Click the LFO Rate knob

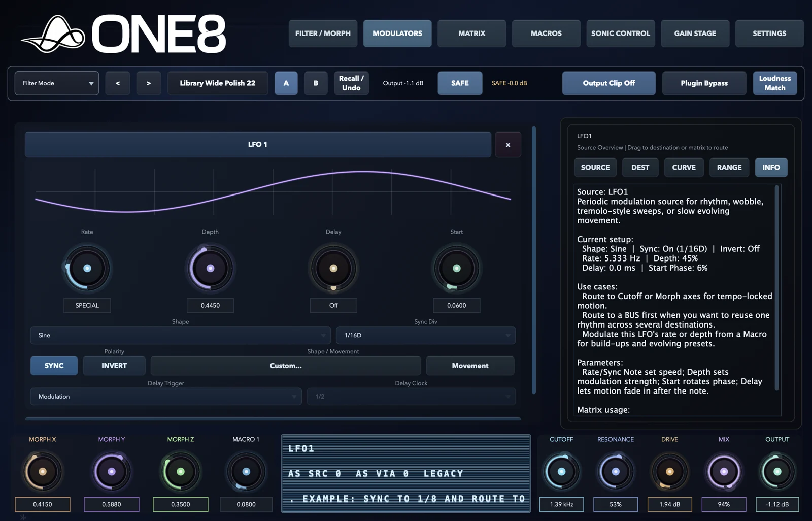click(87, 268)
